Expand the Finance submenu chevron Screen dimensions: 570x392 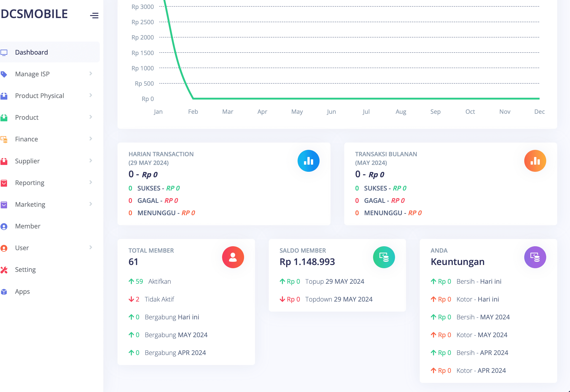click(x=91, y=139)
